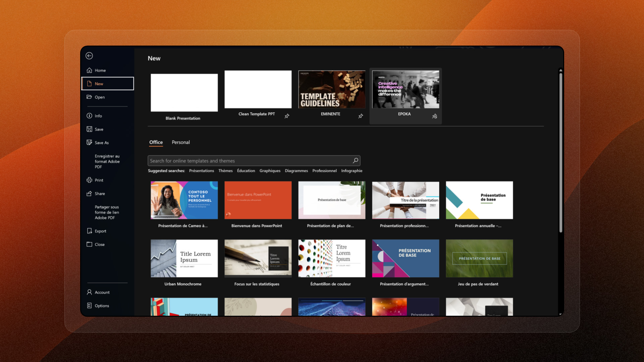Image resolution: width=644 pixels, height=362 pixels.
Task: Click the Home house icon
Action: pyautogui.click(x=89, y=70)
